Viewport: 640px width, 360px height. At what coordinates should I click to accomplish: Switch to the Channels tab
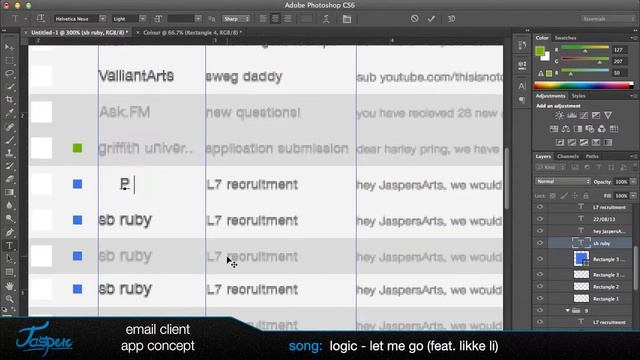tap(568, 156)
